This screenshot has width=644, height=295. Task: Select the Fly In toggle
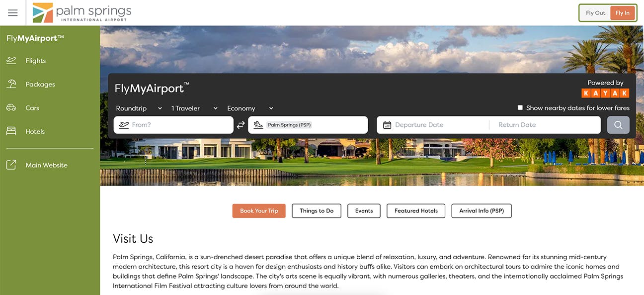tap(622, 13)
